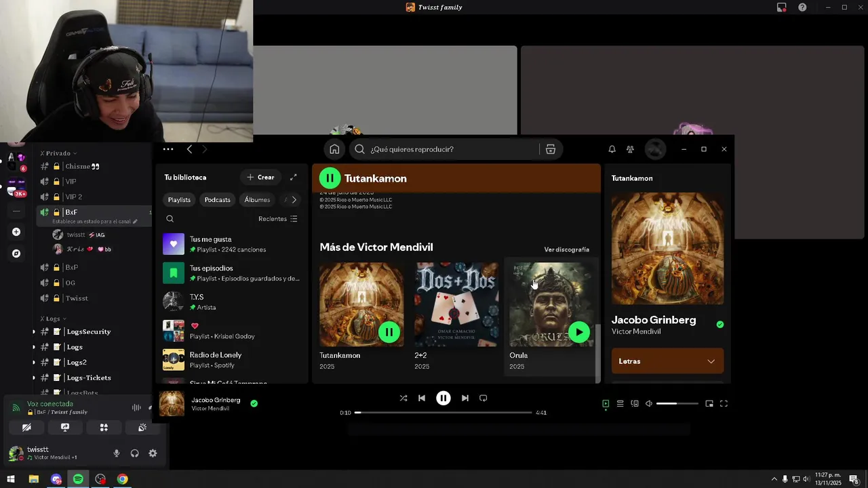Viewport: 868px width, 488px height.
Task: Toggle Discord camera in voice panel
Action: [26, 428]
